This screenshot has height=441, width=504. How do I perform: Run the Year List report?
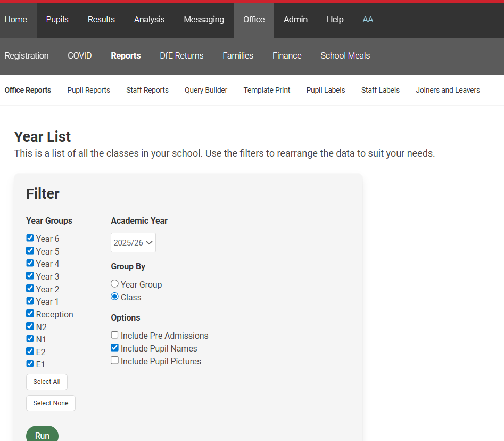(x=42, y=435)
